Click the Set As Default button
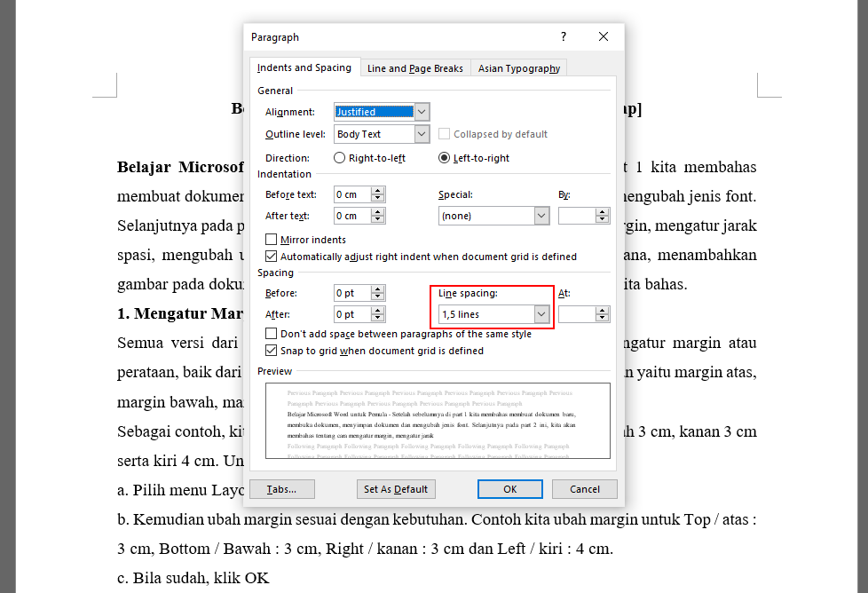This screenshot has height=593, width=868. (396, 489)
